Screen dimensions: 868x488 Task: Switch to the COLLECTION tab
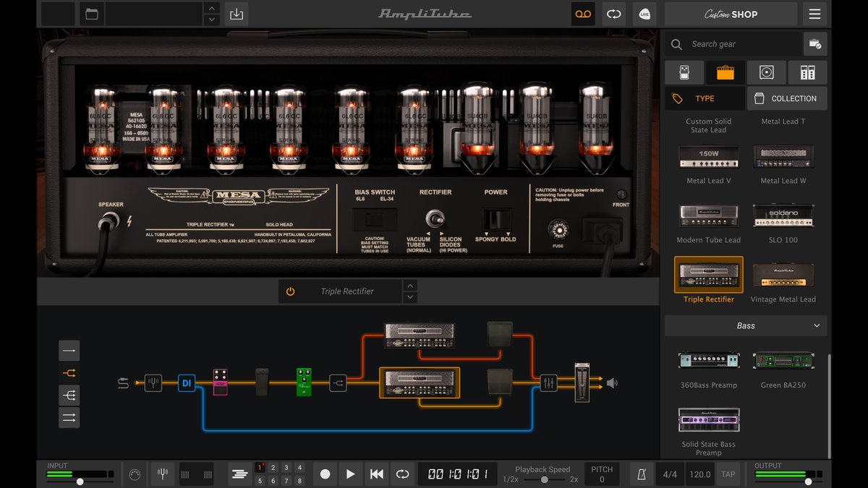click(787, 98)
